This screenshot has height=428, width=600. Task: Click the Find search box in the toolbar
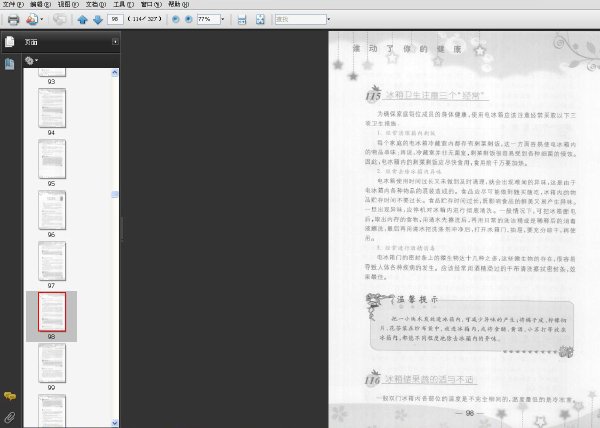tap(301, 19)
